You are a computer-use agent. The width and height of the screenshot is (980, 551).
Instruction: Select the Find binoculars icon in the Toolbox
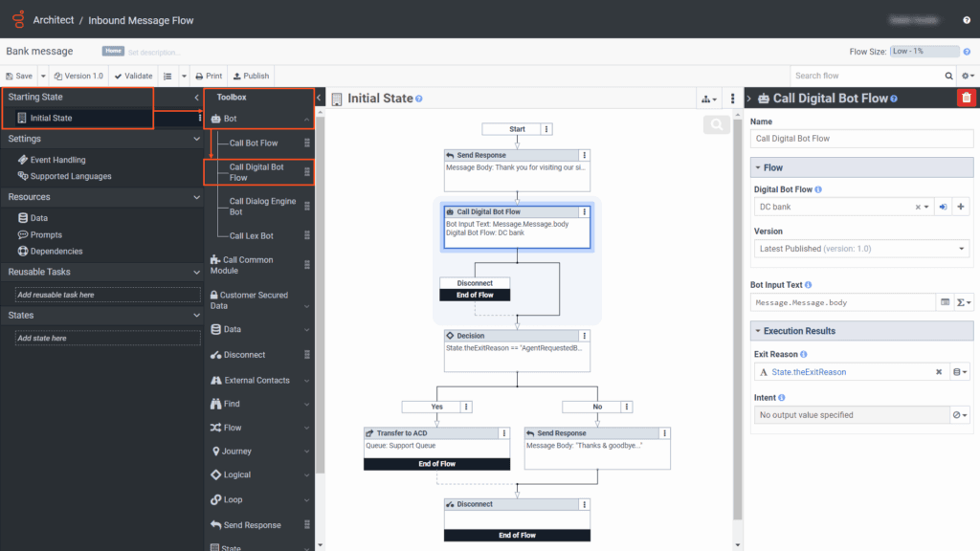tap(218, 403)
